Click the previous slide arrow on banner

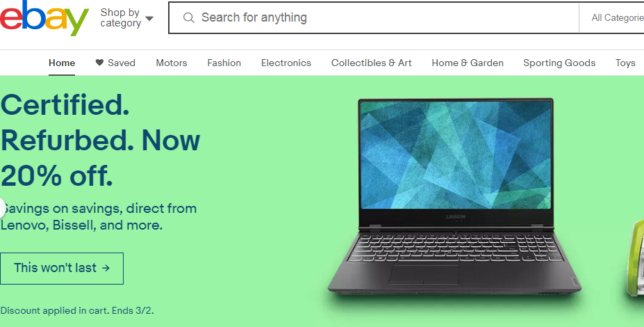(2, 208)
